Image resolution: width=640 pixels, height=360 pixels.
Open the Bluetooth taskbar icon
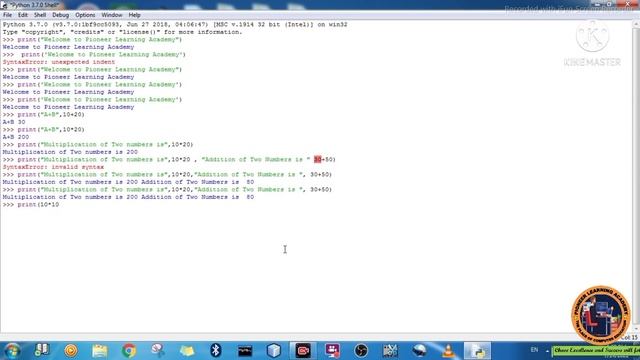216,351
